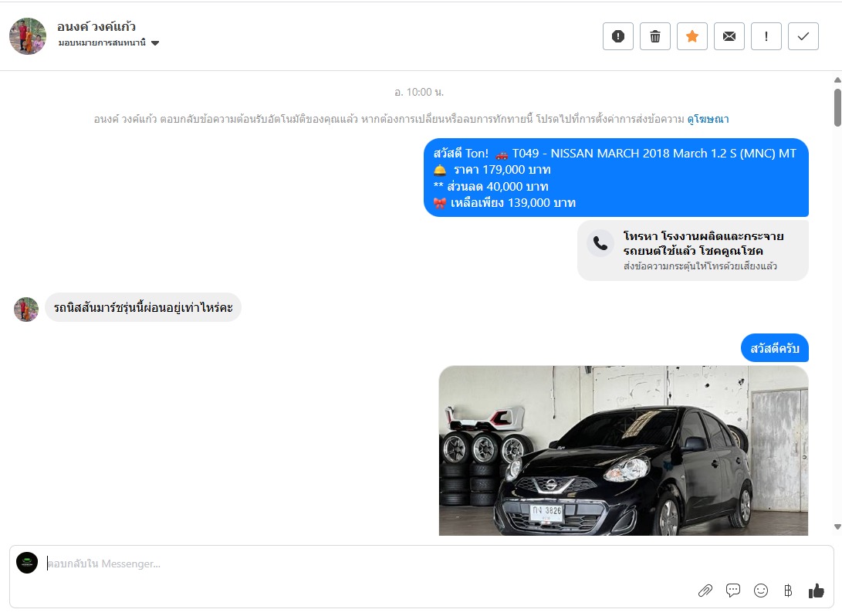Click the scrollbar down arrow
Image resolution: width=842 pixels, height=616 pixels.
point(837,527)
